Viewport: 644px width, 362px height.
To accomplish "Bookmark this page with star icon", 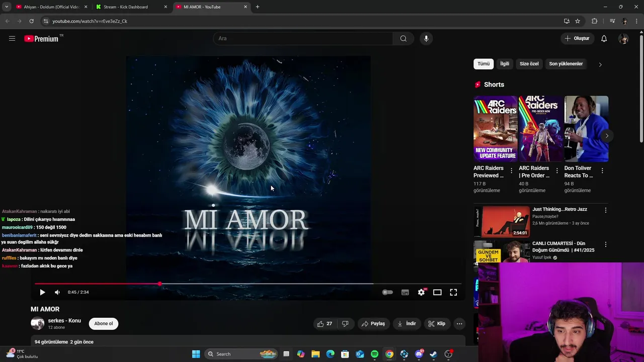I will click(x=578, y=21).
